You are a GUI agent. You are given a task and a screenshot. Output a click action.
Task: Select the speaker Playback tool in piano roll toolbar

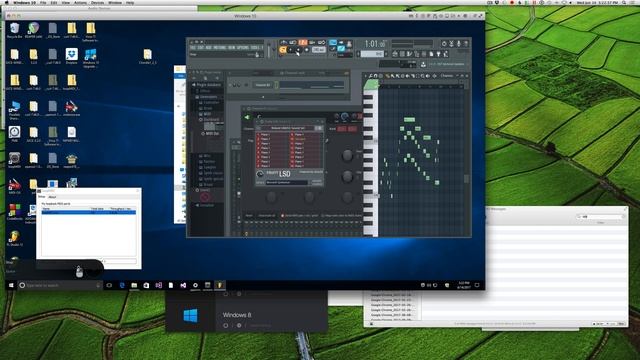tap(428, 76)
